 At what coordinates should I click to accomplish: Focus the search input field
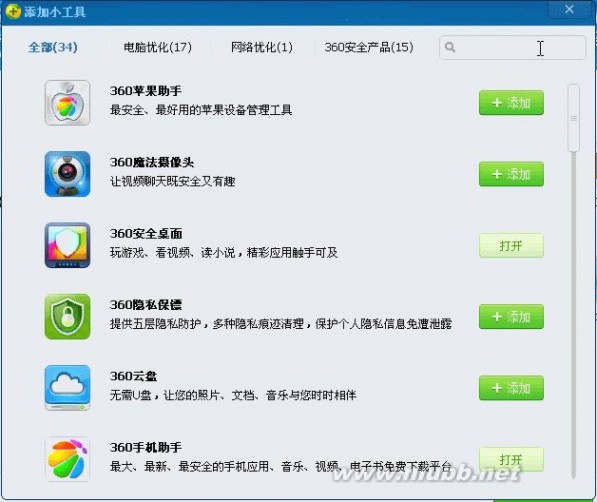coord(512,48)
